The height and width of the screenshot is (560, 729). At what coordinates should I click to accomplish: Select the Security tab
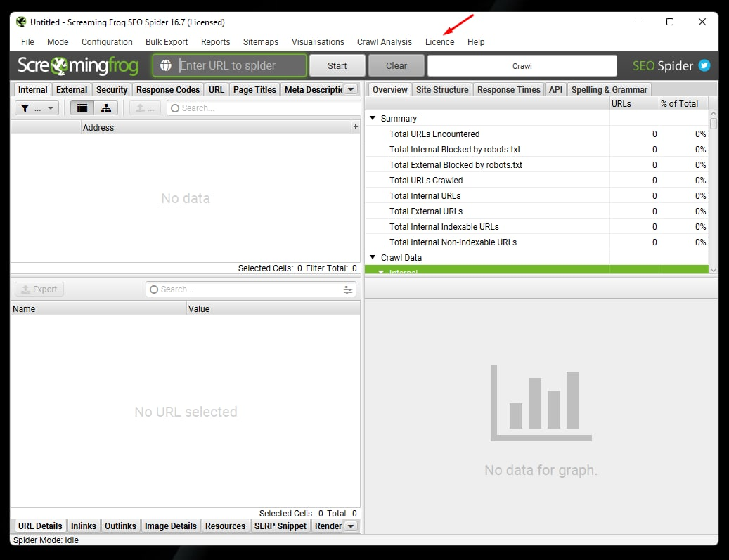tap(112, 89)
